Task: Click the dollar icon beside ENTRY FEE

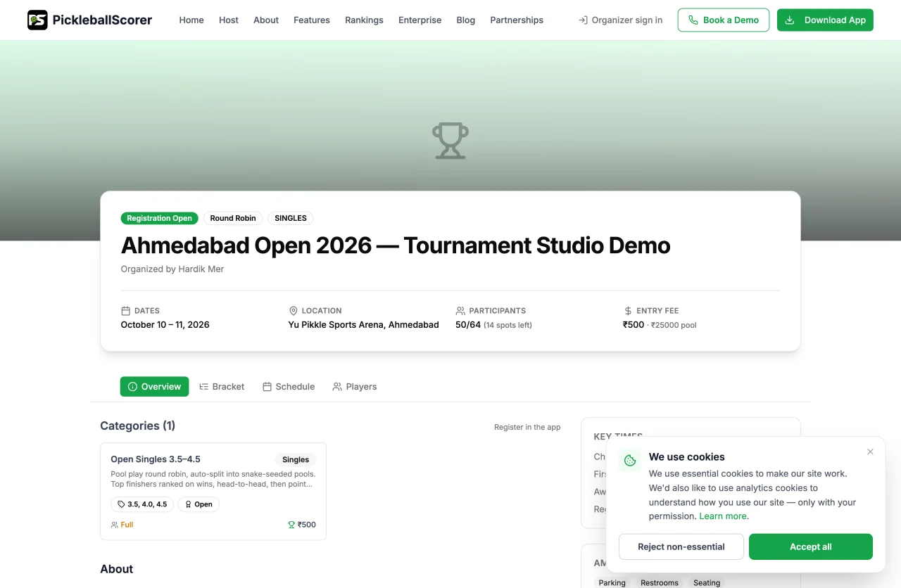Action: pyautogui.click(x=628, y=311)
